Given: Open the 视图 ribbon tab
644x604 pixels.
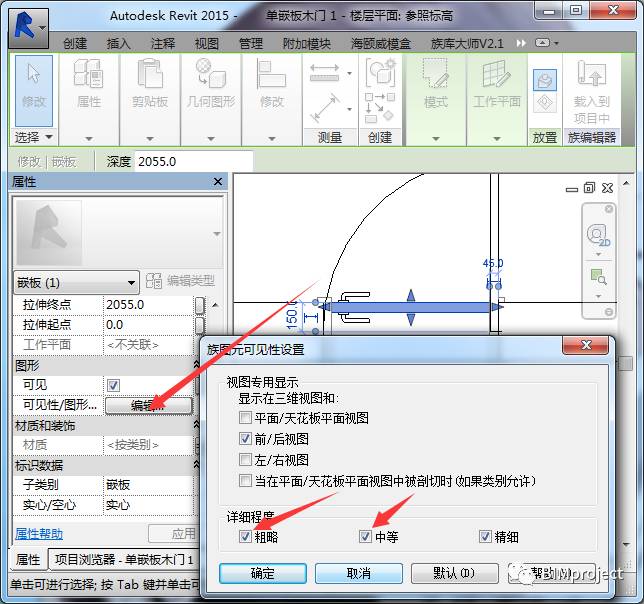Looking at the screenshot, I should tap(207, 43).
